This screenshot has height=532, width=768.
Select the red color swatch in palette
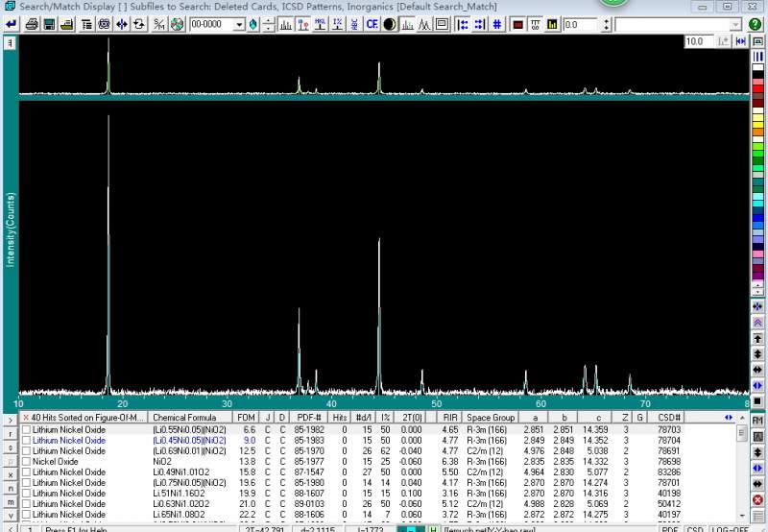coord(757,88)
